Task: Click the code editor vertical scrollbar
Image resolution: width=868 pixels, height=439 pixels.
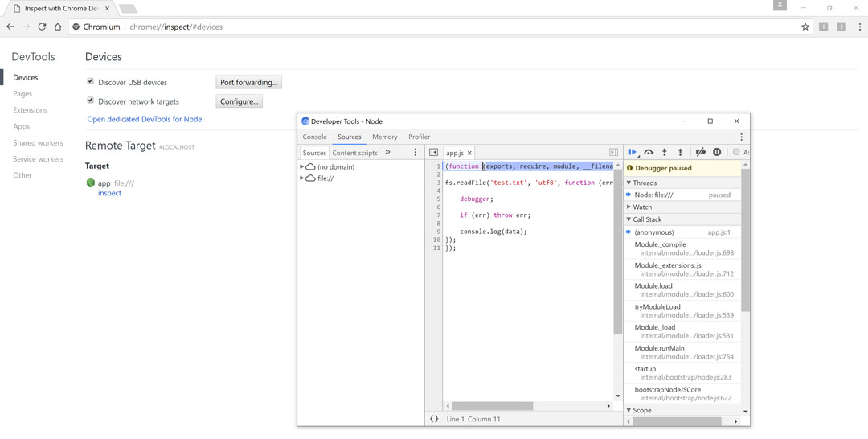Action: coord(618,252)
